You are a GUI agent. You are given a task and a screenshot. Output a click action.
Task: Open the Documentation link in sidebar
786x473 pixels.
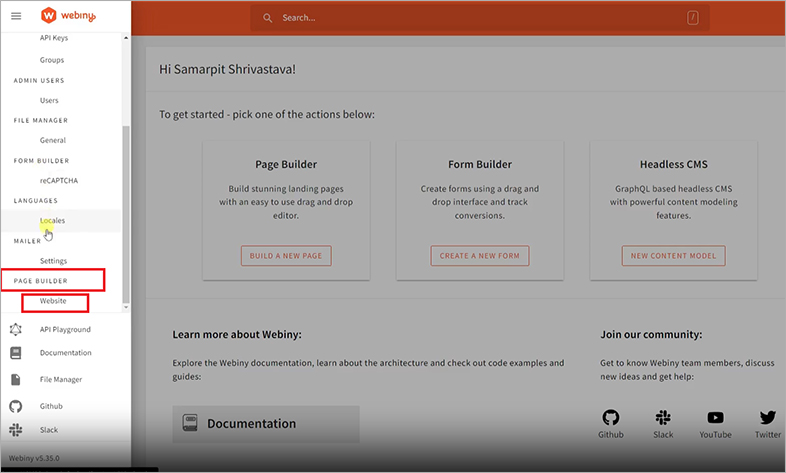coord(66,353)
